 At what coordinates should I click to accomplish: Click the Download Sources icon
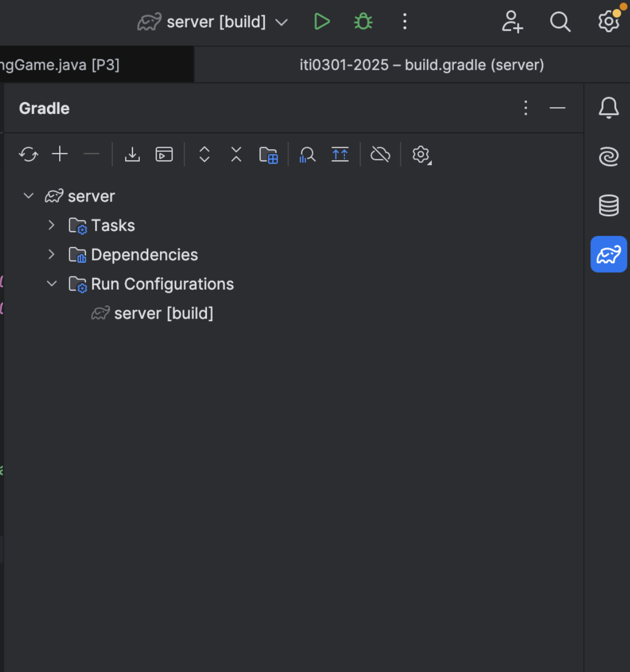132,155
